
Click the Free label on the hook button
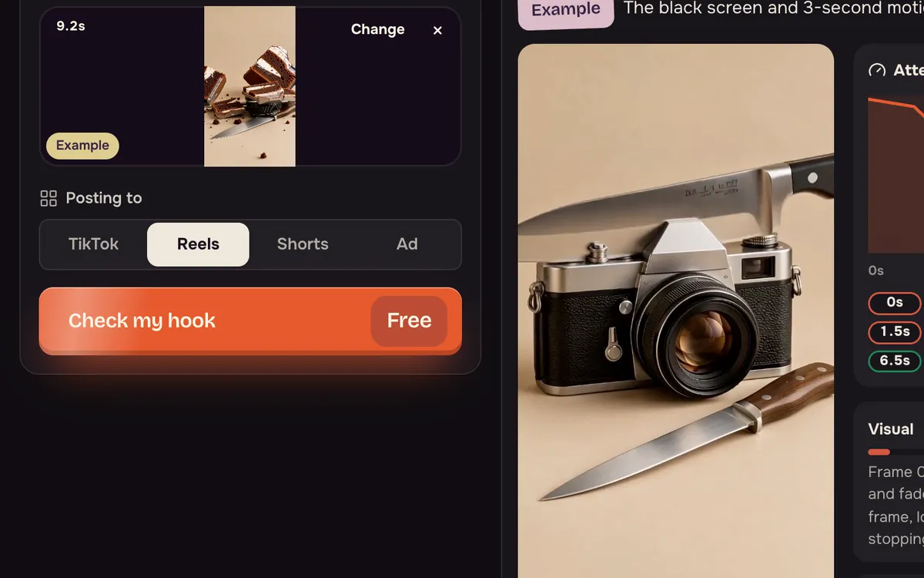(409, 321)
